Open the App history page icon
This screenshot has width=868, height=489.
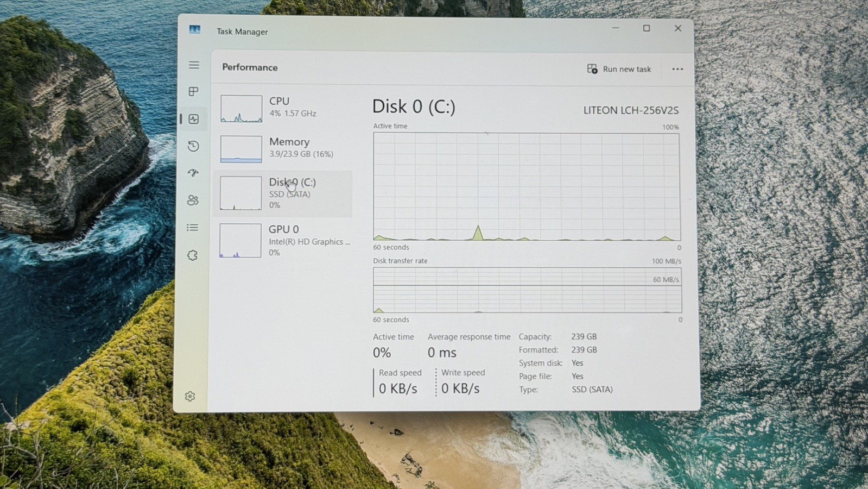pos(193,146)
